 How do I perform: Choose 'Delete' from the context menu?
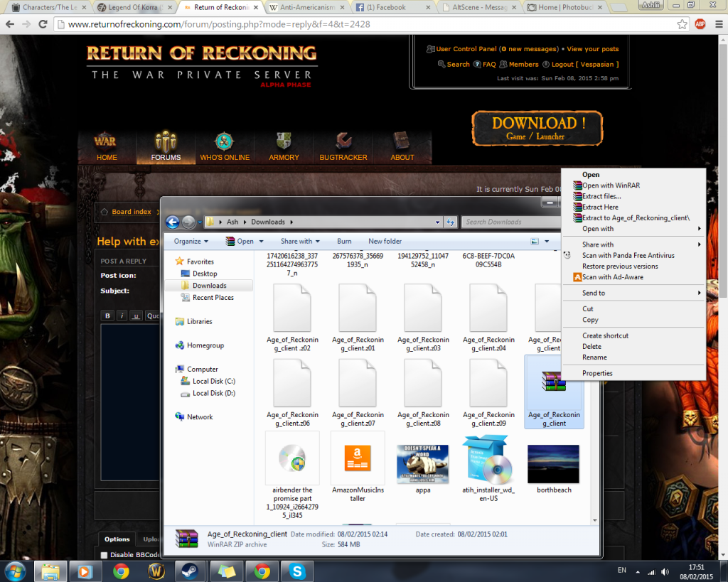point(634,347)
